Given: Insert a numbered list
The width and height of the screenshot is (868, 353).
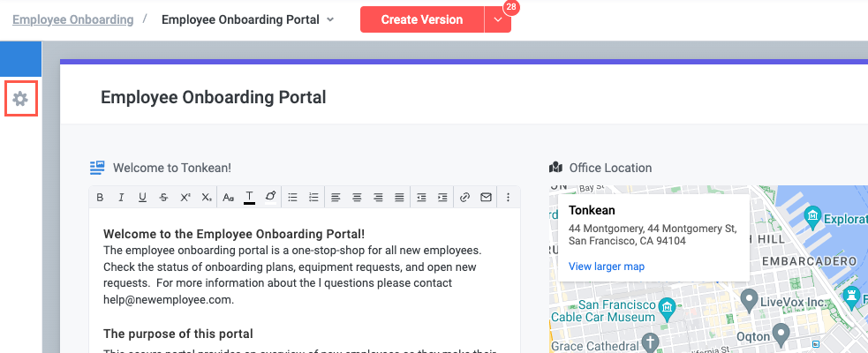Looking at the screenshot, I should [313, 197].
